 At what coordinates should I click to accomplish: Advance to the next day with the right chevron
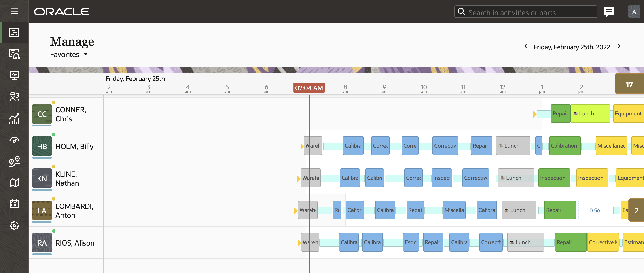tap(619, 46)
